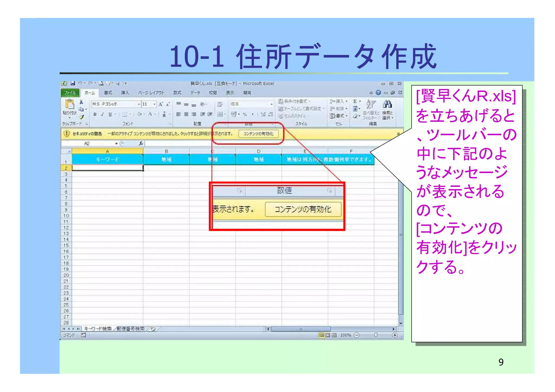555x392 pixels.
Task: Click the Cut scissors icon
Action: [81, 102]
